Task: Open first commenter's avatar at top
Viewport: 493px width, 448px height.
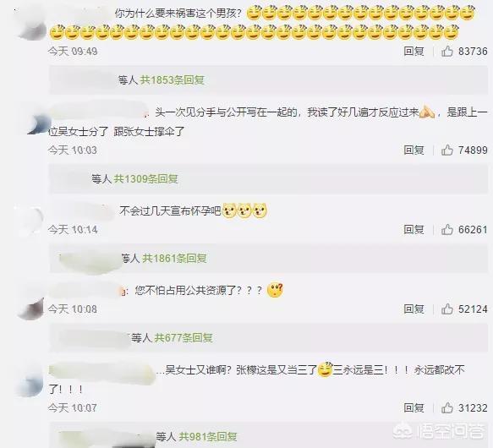Action: (x=33, y=27)
